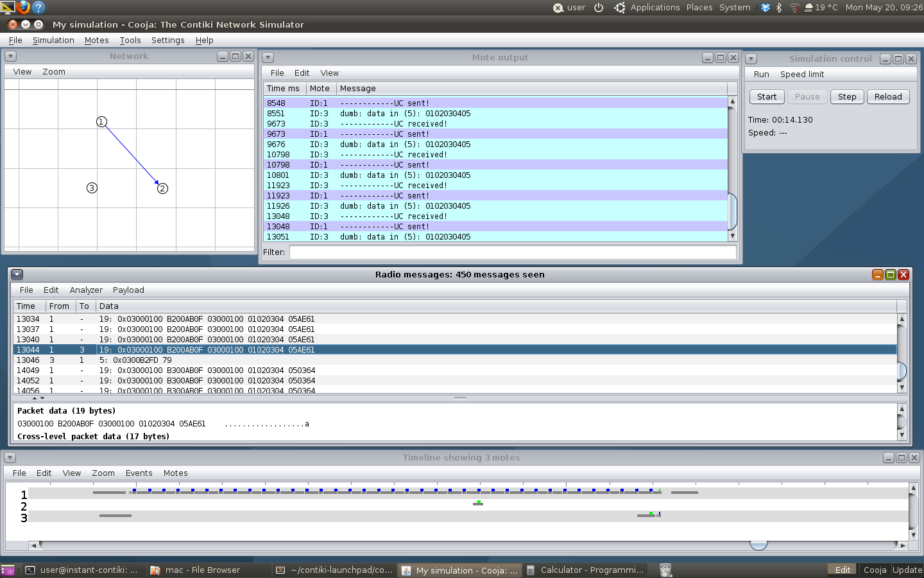Screen dimensions: 924x578
Task: Start the simulation
Action: tap(767, 97)
